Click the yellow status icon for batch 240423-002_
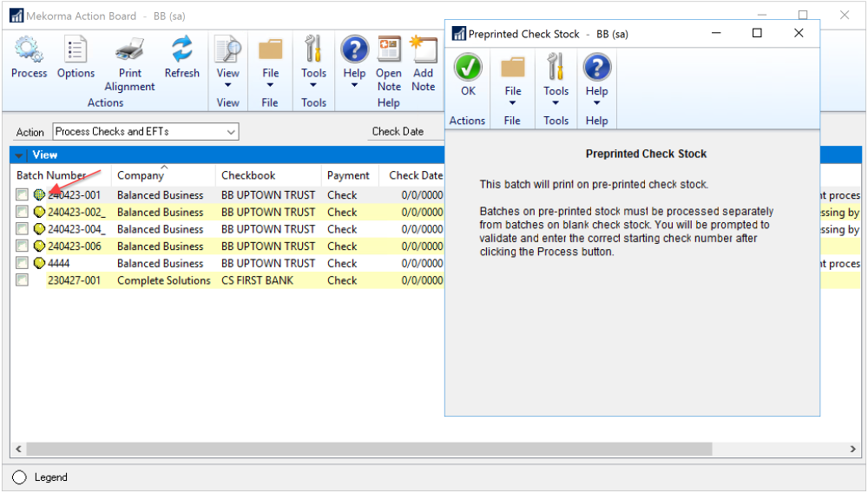This screenshot has width=868, height=493. [39, 212]
